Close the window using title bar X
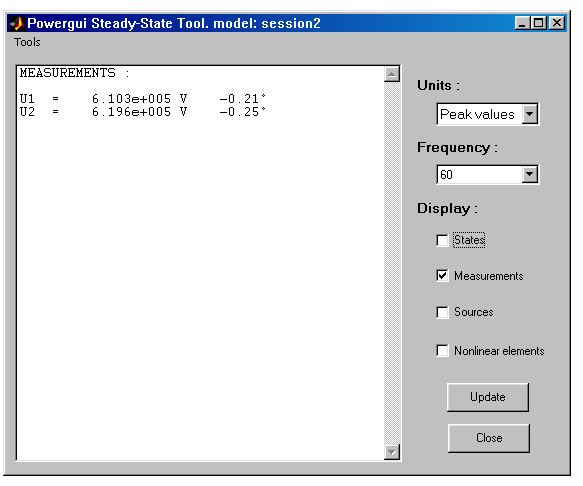 (557, 23)
